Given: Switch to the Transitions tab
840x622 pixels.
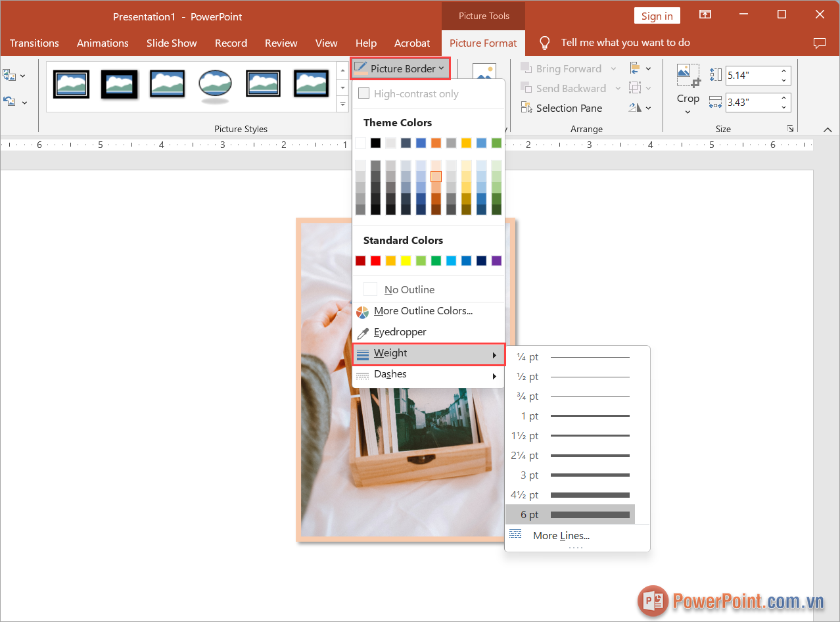Looking at the screenshot, I should [34, 43].
